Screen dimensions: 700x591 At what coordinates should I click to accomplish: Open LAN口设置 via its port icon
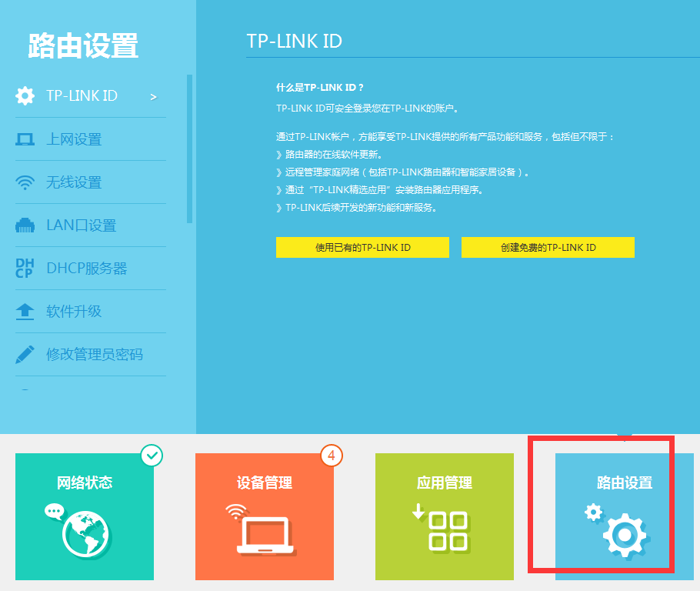pos(25,225)
